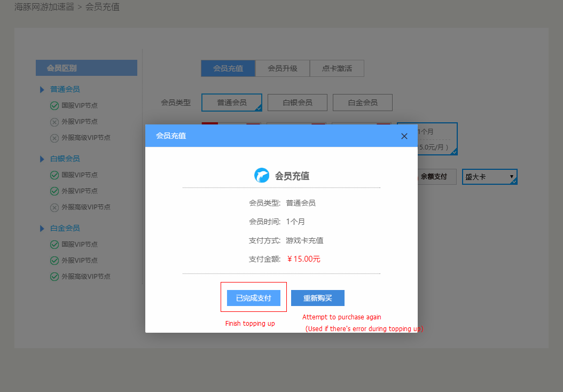Click the 会员区别 sidebar header

[x=87, y=68]
